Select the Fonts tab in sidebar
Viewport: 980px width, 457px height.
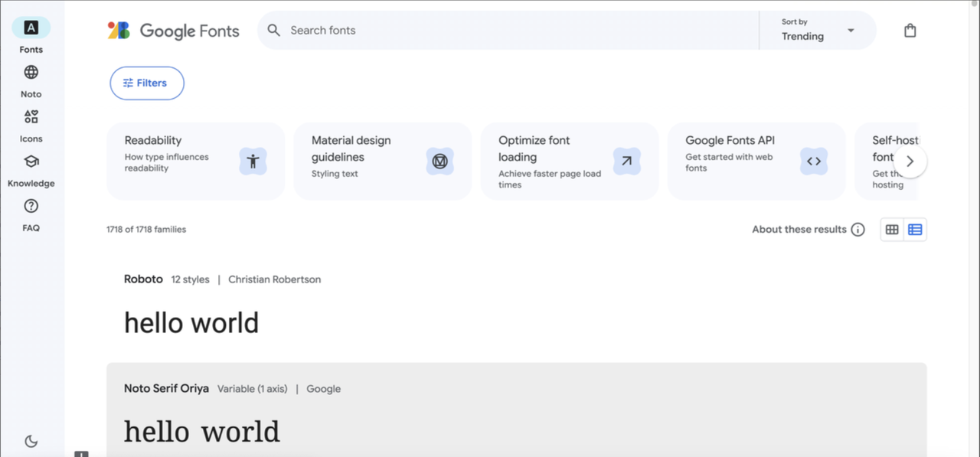pos(31,28)
